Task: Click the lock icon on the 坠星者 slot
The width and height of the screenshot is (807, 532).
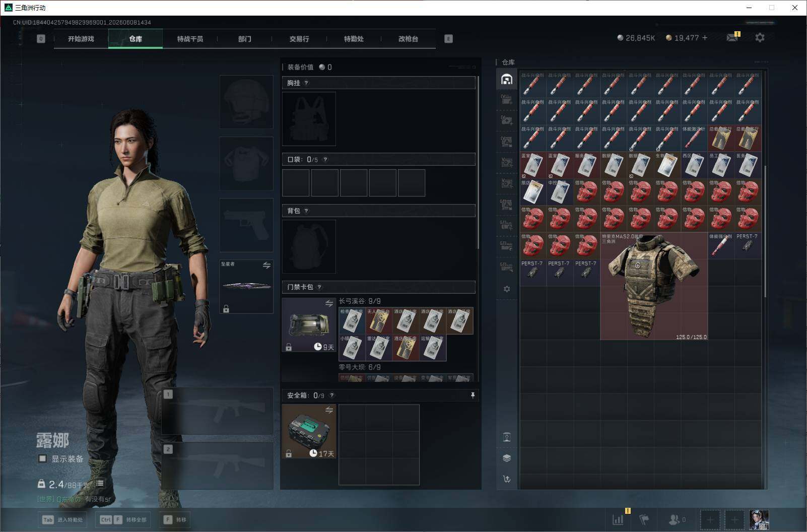Action: (x=226, y=309)
